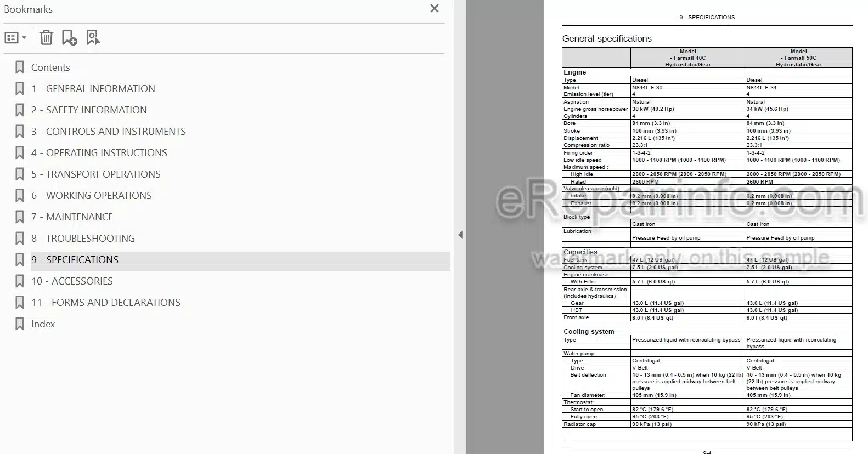868x454 pixels.
Task: Click the Start to open thermostat label
Action: point(587,410)
